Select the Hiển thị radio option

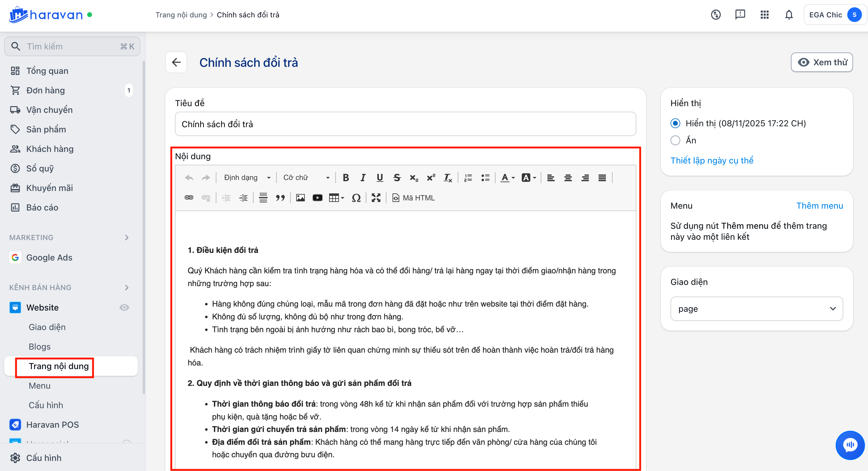675,124
